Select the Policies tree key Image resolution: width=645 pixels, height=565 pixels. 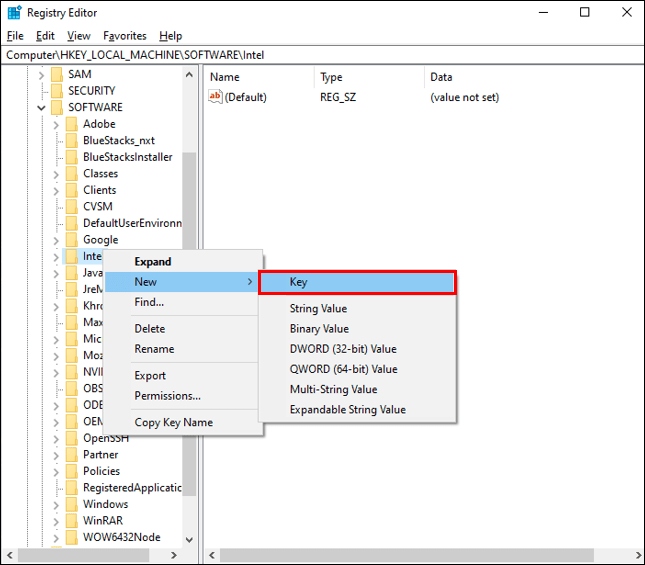[101, 471]
